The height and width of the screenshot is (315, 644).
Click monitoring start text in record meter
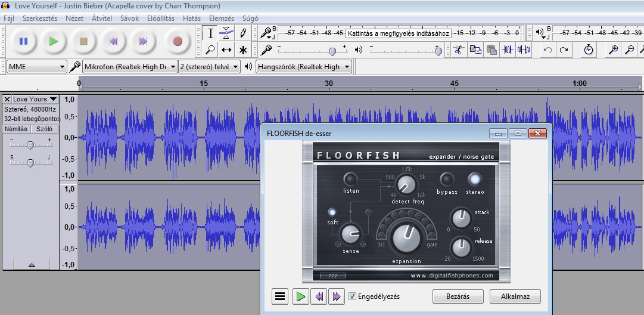click(399, 33)
